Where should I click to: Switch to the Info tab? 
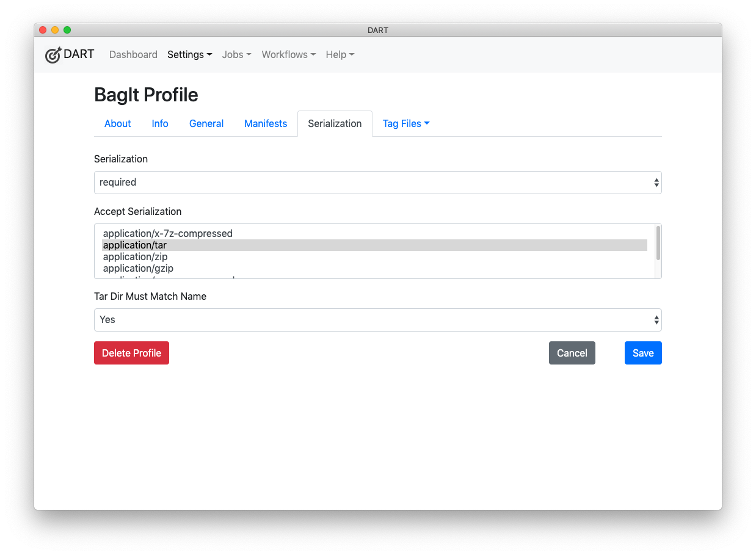159,123
